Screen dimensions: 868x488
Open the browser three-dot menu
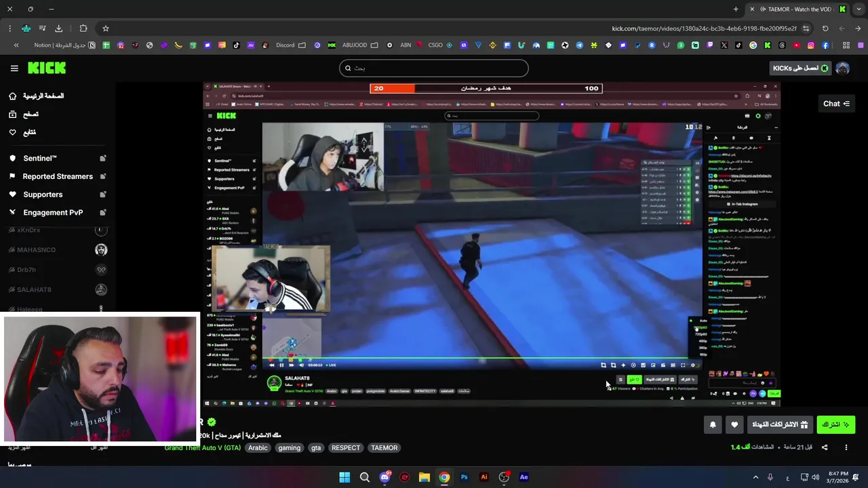9,28
